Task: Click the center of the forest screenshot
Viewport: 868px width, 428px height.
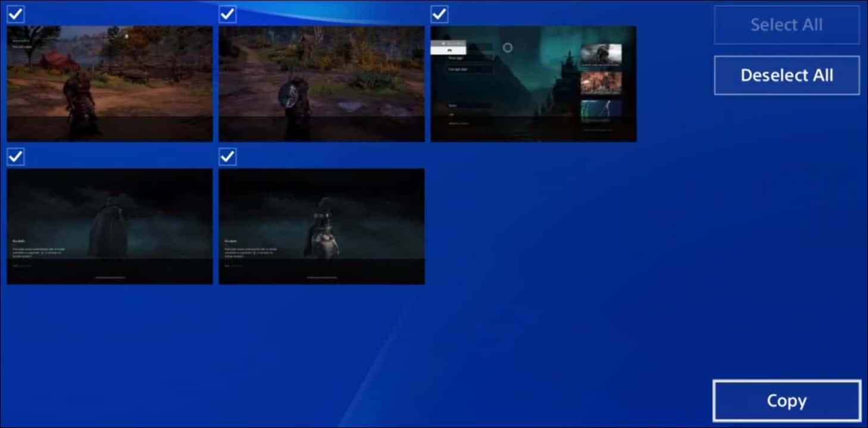Action: (321, 83)
